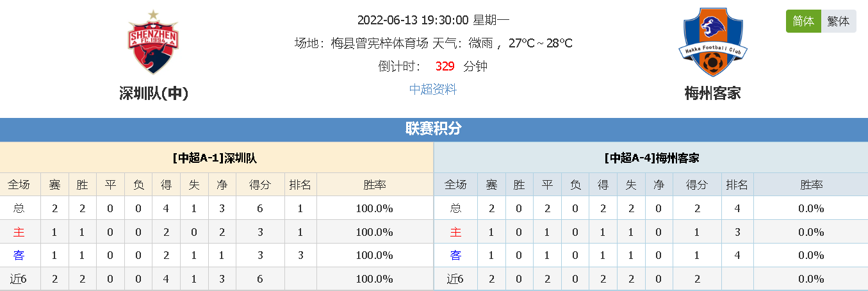
Task: Select 客 row in Meizhou Hakka table
Action: coord(651,255)
